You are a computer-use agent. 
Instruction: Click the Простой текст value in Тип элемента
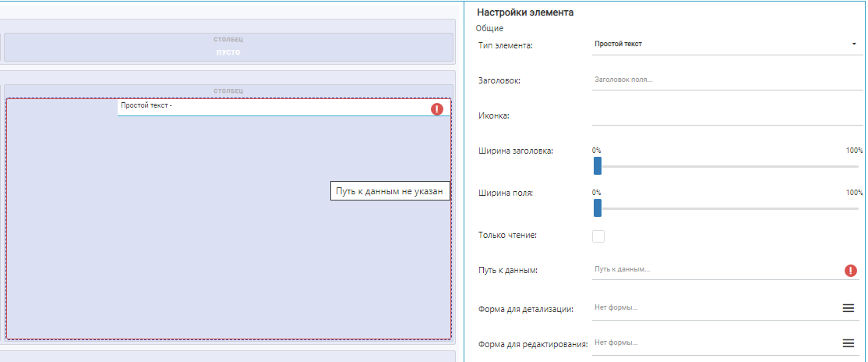pyautogui.click(x=618, y=44)
